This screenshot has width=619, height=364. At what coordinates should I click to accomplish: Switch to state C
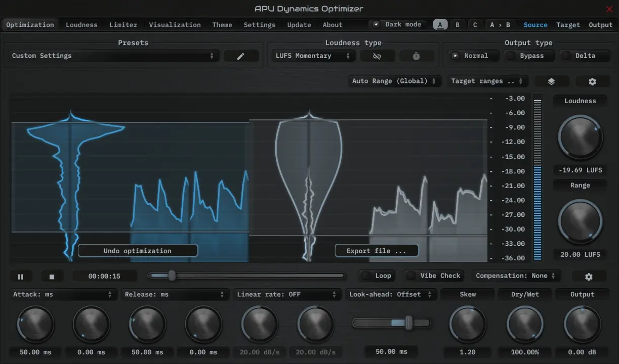click(x=475, y=25)
